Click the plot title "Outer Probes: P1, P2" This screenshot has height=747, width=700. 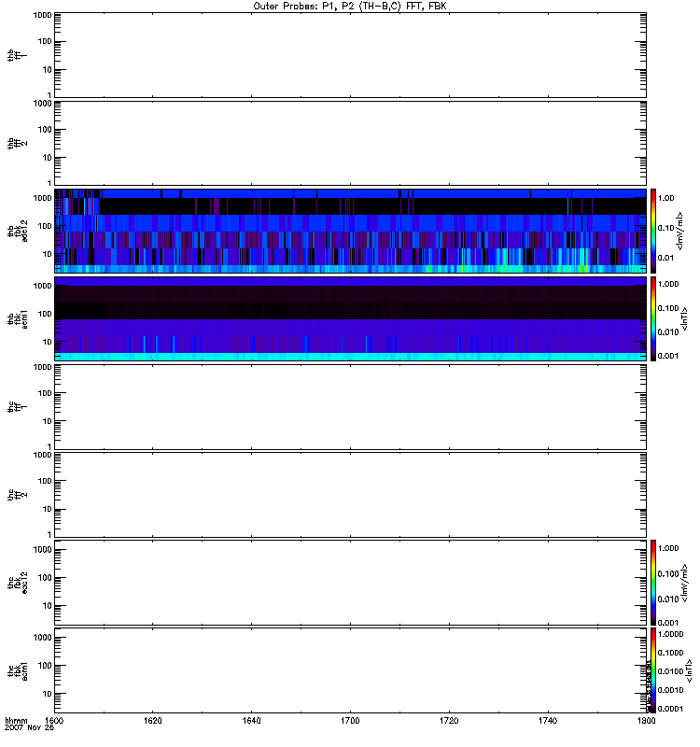point(349,5)
